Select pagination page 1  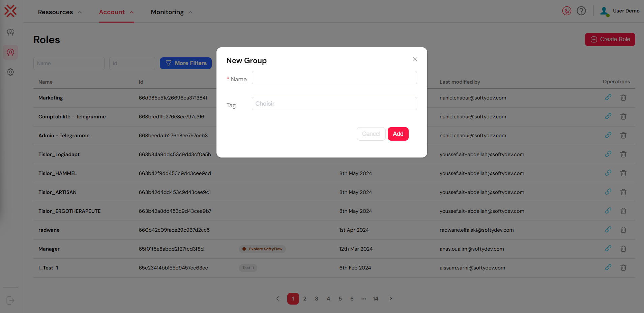coord(293,298)
